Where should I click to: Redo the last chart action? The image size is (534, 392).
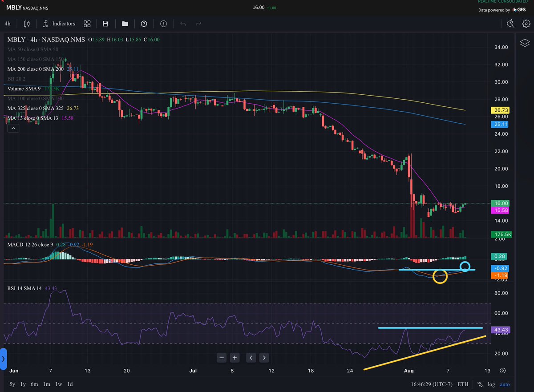(x=199, y=24)
